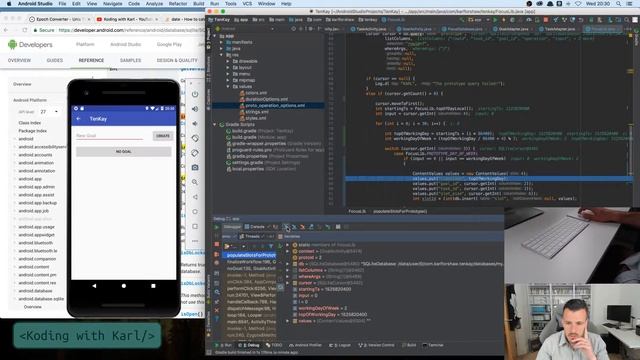Tap the back arrow in TenKay app bar
The height and width of the screenshot is (360, 640).
(79, 119)
